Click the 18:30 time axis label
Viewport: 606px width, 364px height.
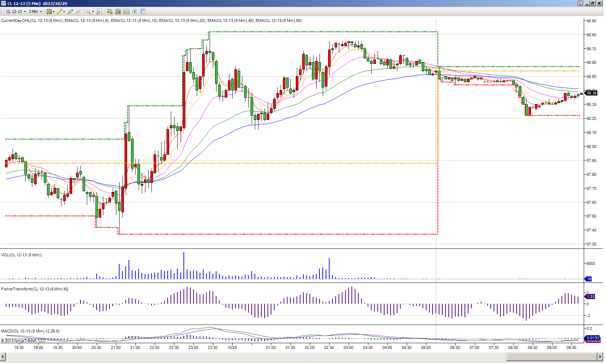(x=19, y=347)
